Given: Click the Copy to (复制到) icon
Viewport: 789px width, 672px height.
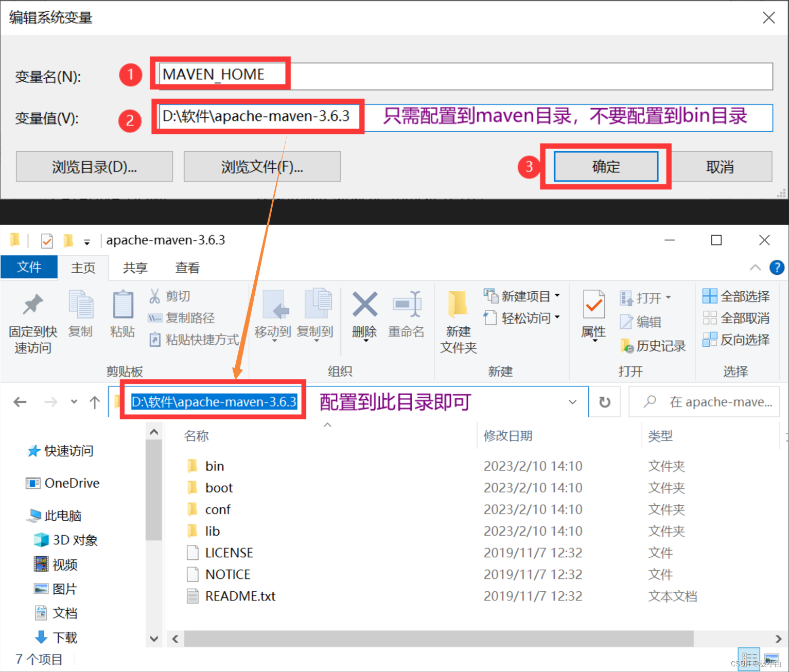Looking at the screenshot, I should (x=318, y=304).
